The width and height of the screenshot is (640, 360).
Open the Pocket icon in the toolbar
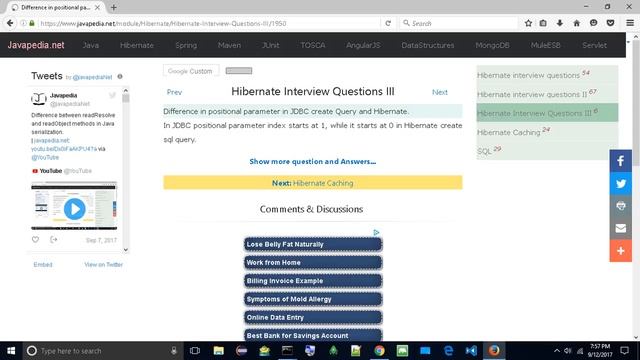(x=610, y=23)
